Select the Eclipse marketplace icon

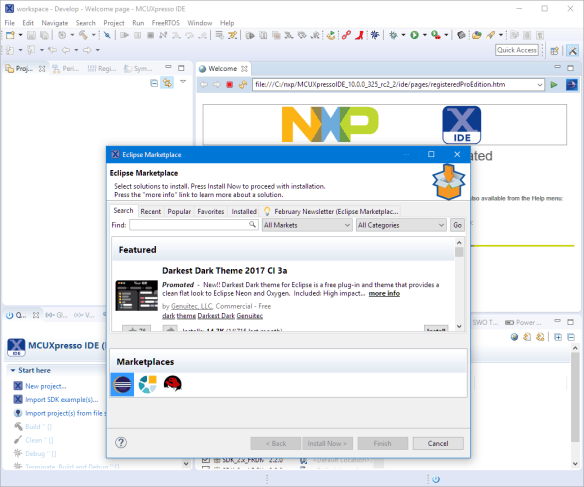pyautogui.click(x=123, y=384)
